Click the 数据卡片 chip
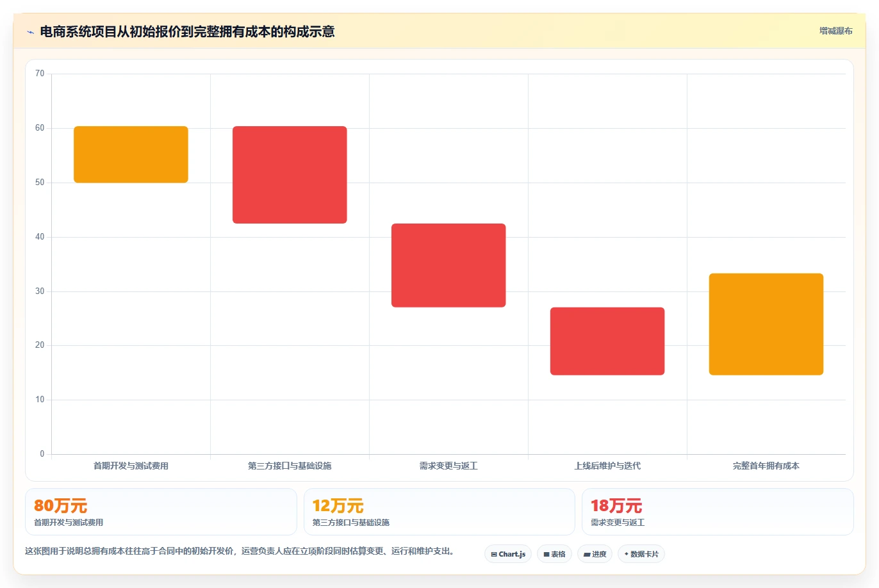 point(641,554)
